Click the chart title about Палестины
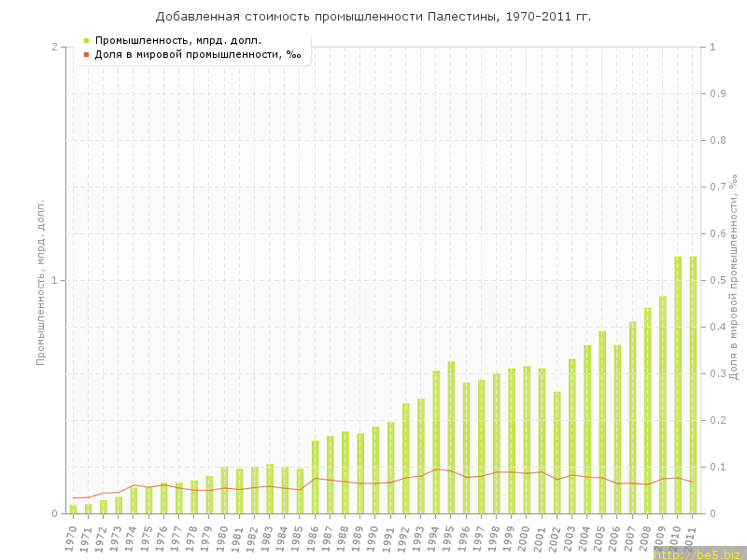Viewport: 747px width, 560px height. point(373,17)
